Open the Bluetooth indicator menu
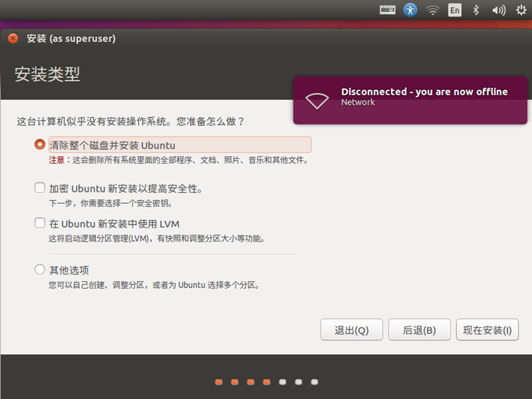The height and width of the screenshot is (399, 532). pos(475,10)
